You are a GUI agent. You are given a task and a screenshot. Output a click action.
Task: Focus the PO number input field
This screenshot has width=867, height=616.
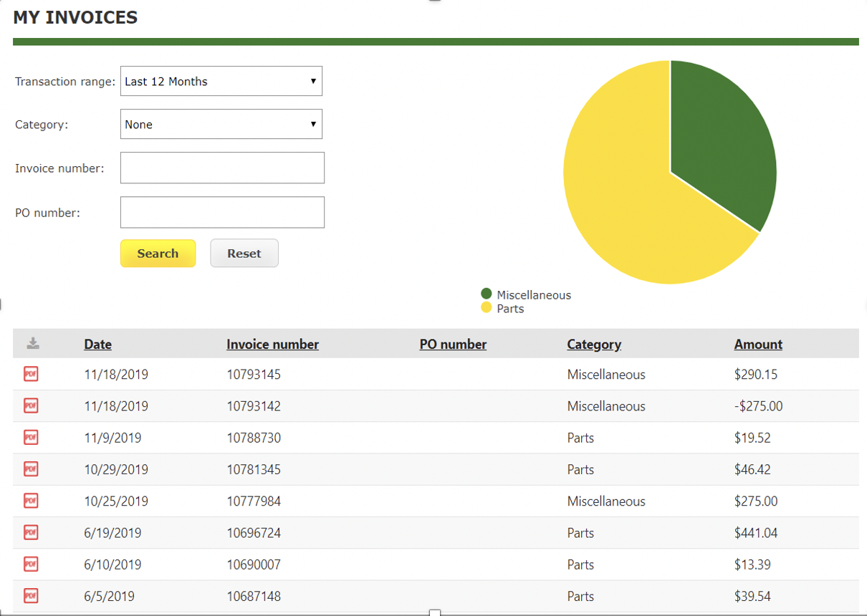click(222, 212)
